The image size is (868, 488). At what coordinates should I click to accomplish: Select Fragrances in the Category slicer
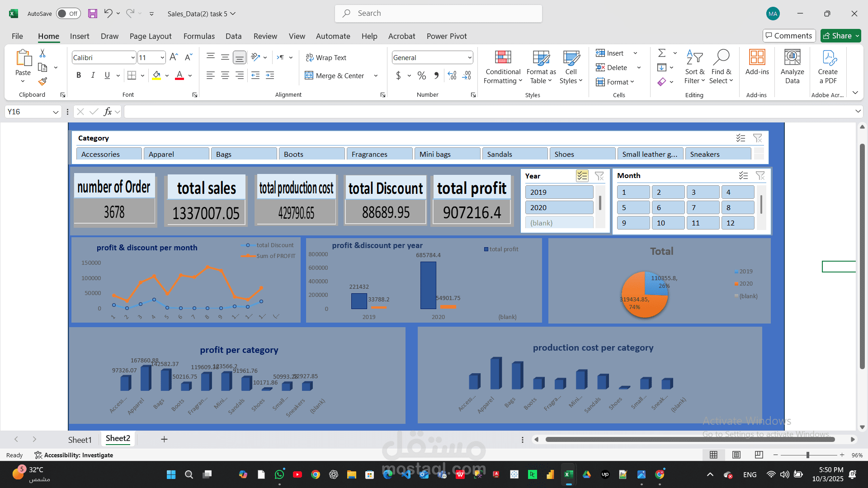379,154
